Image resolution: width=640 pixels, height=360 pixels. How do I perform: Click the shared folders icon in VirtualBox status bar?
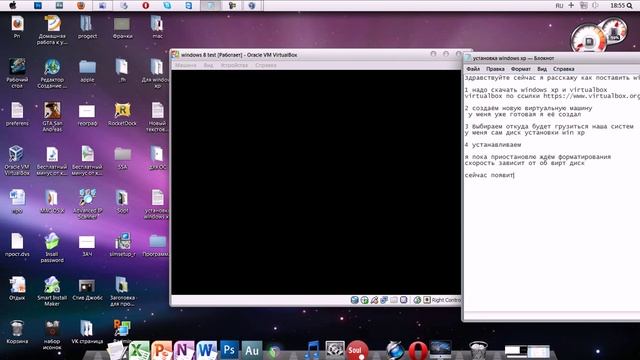click(393, 300)
